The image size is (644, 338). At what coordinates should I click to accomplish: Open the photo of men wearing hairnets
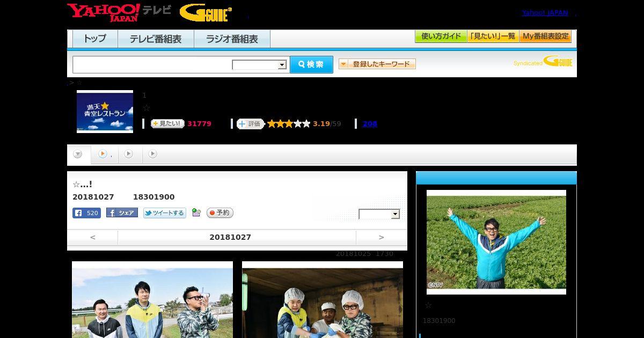click(x=323, y=299)
